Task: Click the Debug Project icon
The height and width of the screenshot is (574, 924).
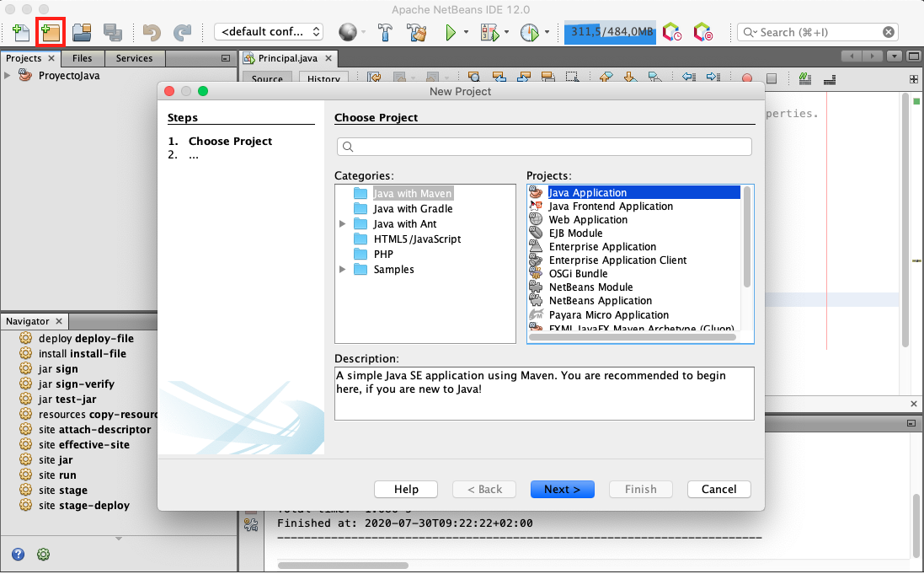Action: pyautogui.click(x=489, y=32)
